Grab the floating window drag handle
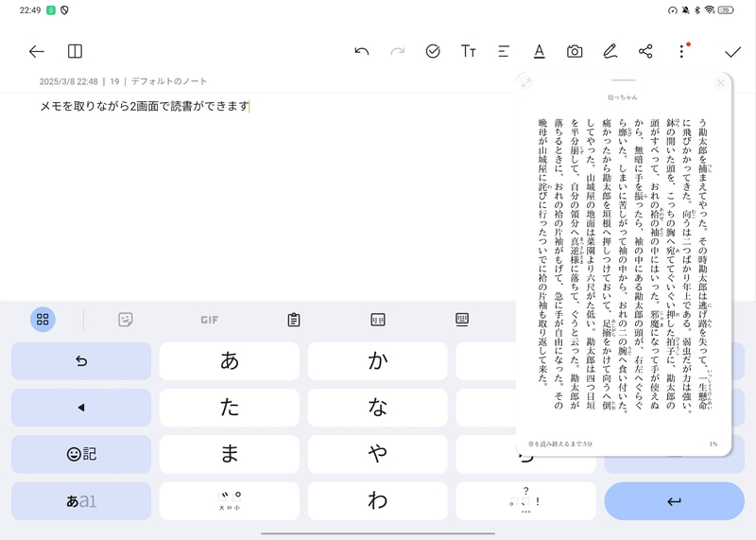The image size is (756, 540). (623, 80)
